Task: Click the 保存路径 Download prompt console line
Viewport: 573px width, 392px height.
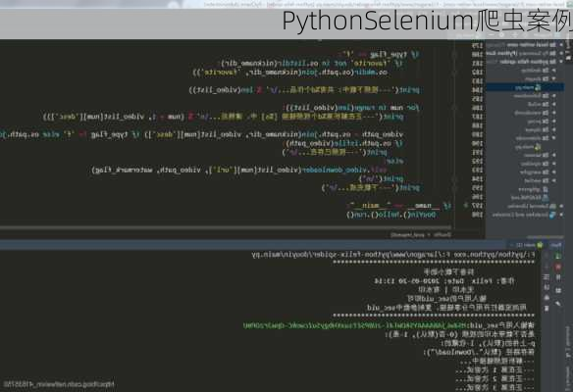Action: click(479, 352)
